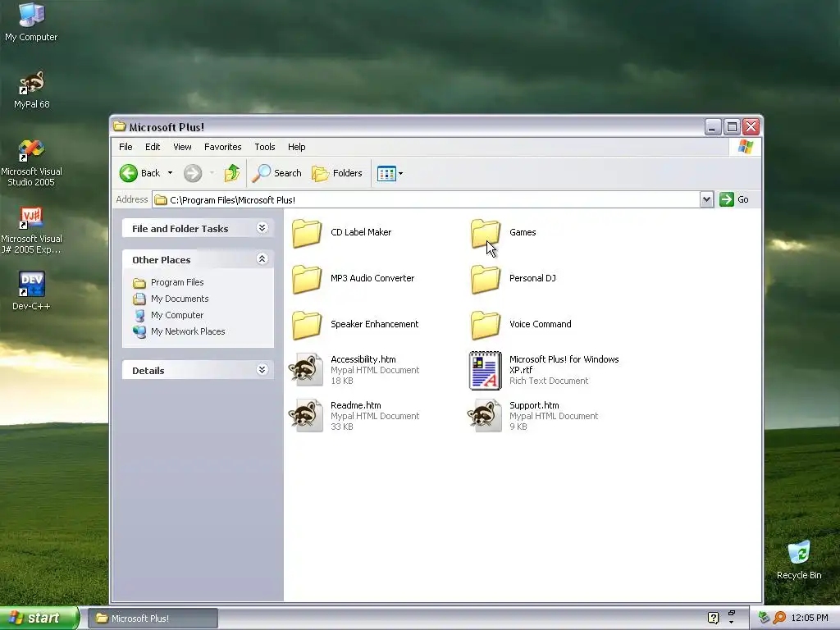Screen dimensions: 840x630
Task: Select Microsoft Visual Studio 2005 desktop icon
Action: [32, 163]
